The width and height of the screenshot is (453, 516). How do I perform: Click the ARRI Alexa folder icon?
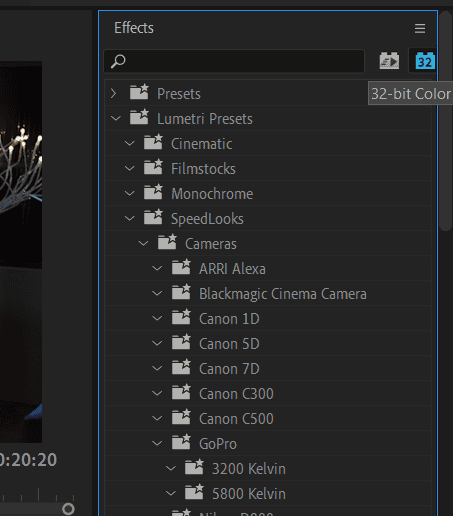(x=181, y=267)
